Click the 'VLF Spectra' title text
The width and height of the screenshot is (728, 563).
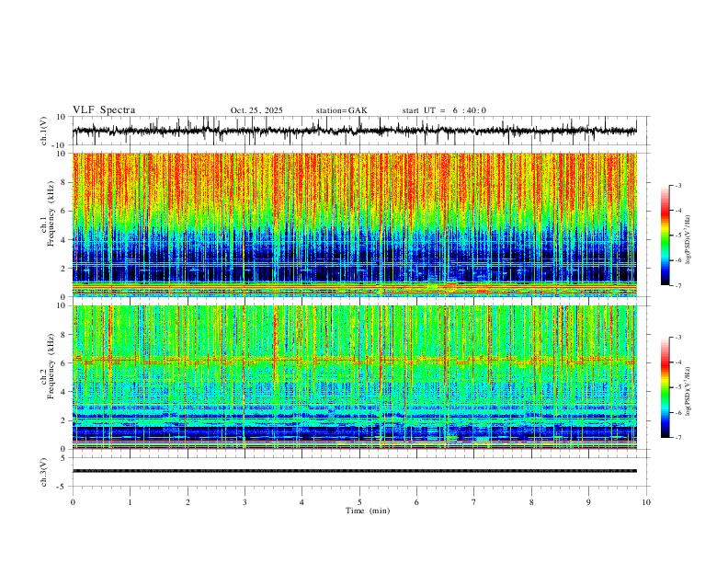(104, 110)
